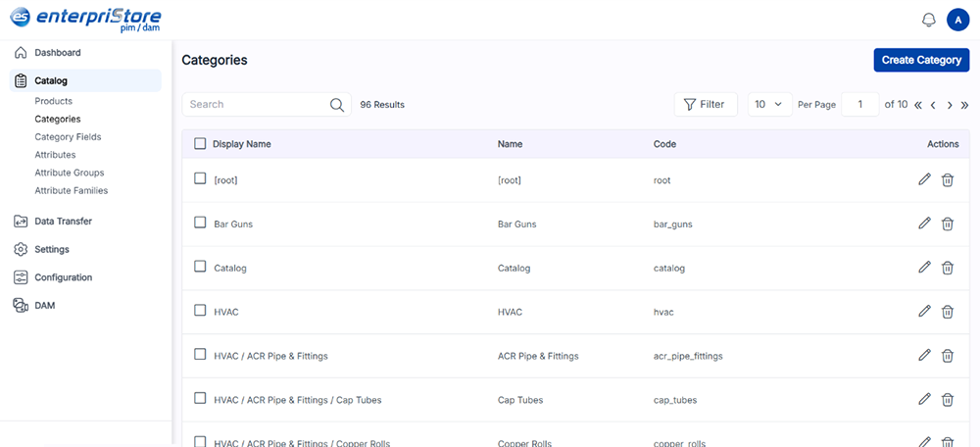Click the Dashboard home icon
The width and height of the screenshot is (980, 447).
coord(21,53)
